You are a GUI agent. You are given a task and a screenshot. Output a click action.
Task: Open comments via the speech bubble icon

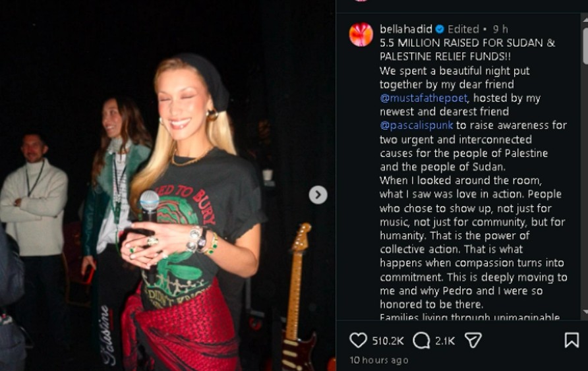(x=421, y=341)
